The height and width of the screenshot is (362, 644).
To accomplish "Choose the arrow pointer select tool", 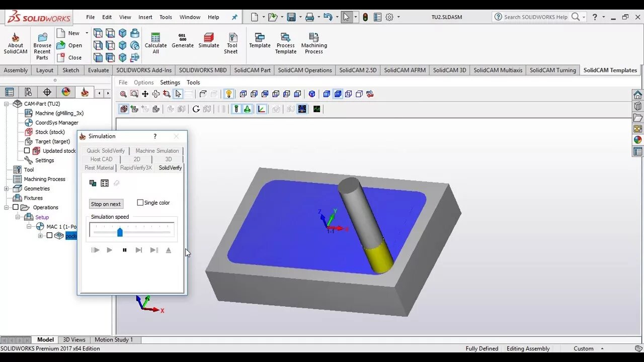I will coord(178,94).
